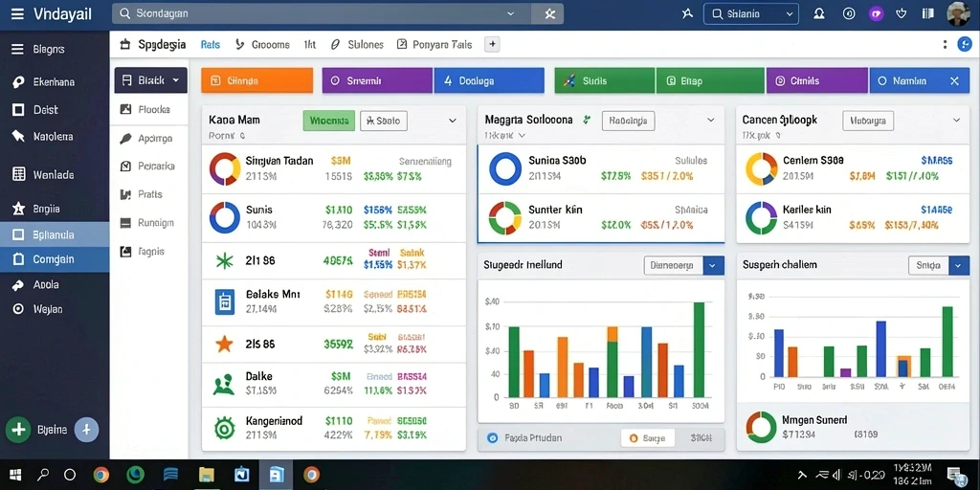Click the hamburger menu icon beside Vhdayail
The width and height of the screenshot is (980, 490).
tap(18, 13)
